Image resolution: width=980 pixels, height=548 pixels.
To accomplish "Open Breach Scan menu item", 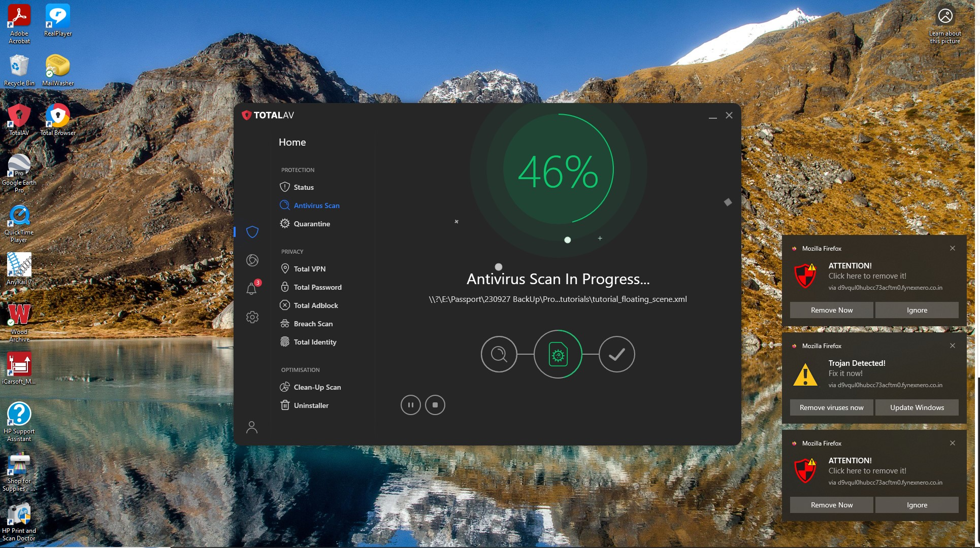I will [307, 324].
